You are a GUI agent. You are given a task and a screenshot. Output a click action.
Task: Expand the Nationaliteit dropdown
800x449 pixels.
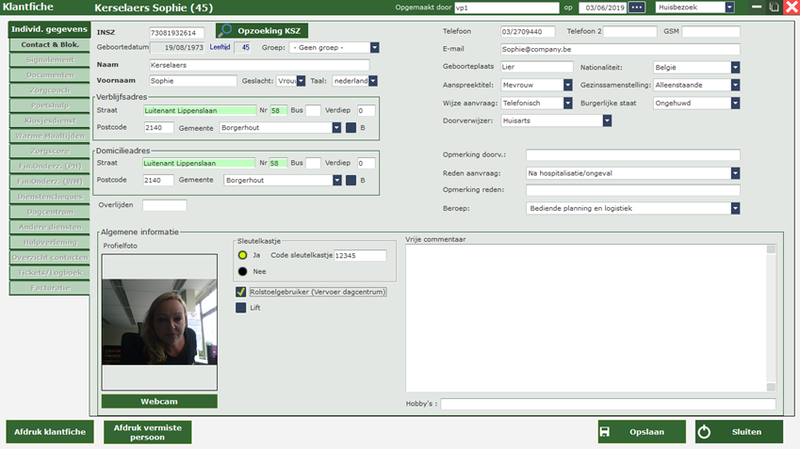click(735, 67)
